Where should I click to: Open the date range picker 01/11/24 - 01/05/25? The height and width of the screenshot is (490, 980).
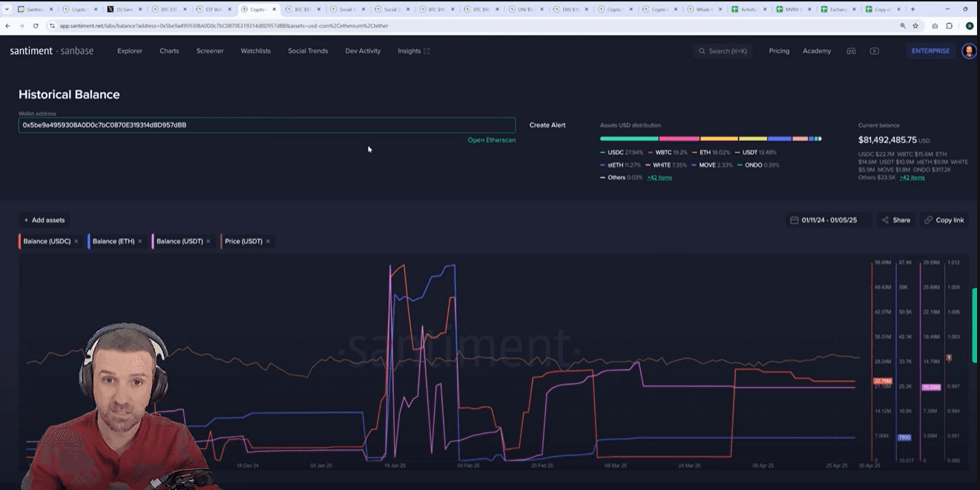[828, 220]
